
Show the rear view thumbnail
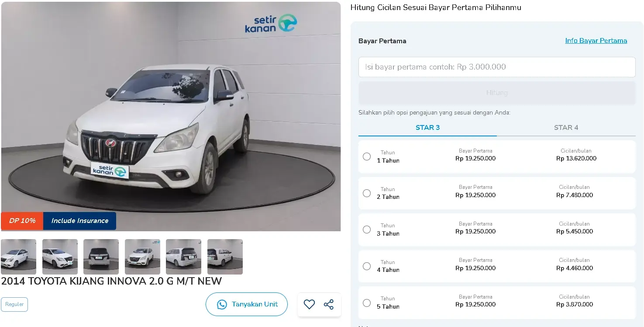click(x=101, y=257)
